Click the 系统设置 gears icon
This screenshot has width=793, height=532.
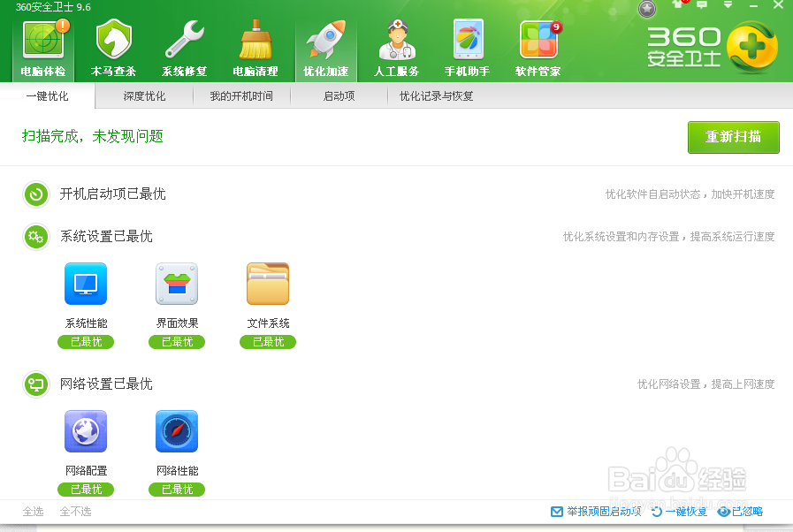click(36, 237)
